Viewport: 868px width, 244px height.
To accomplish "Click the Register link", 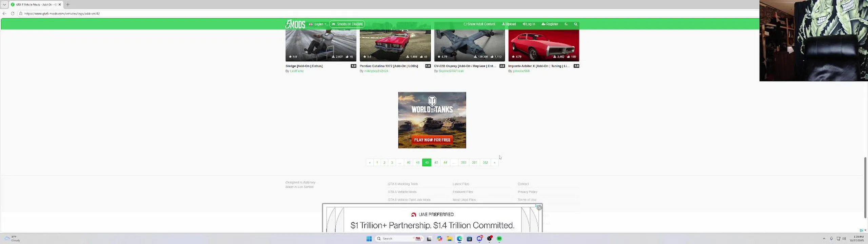I will (550, 24).
